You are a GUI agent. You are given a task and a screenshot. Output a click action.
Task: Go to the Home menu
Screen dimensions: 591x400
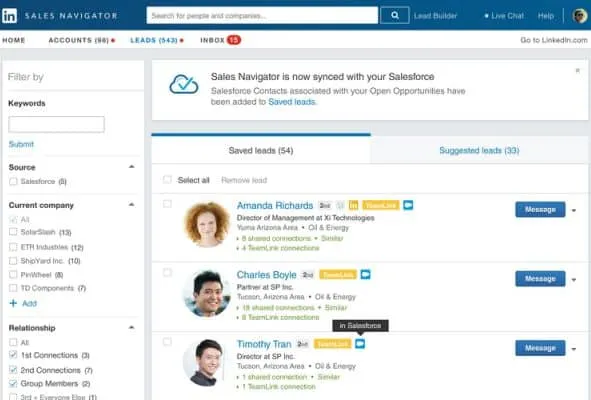point(14,40)
